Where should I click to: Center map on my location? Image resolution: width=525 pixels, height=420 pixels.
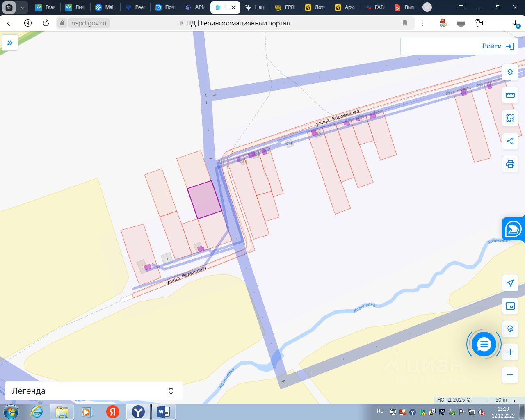(x=510, y=283)
